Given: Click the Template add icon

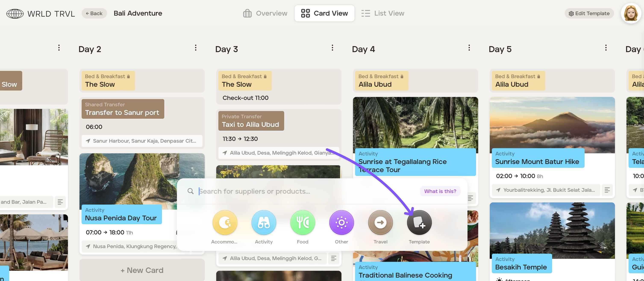Looking at the screenshot, I should point(419,222).
